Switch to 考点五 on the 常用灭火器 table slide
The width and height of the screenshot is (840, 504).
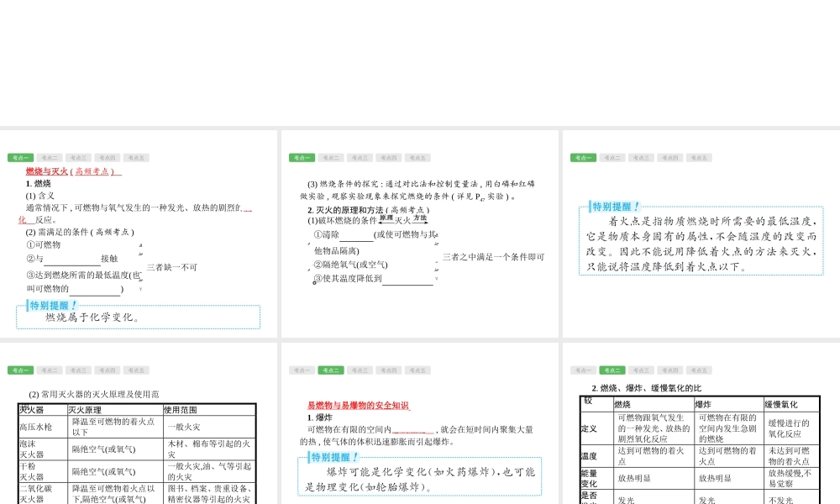tap(136, 370)
